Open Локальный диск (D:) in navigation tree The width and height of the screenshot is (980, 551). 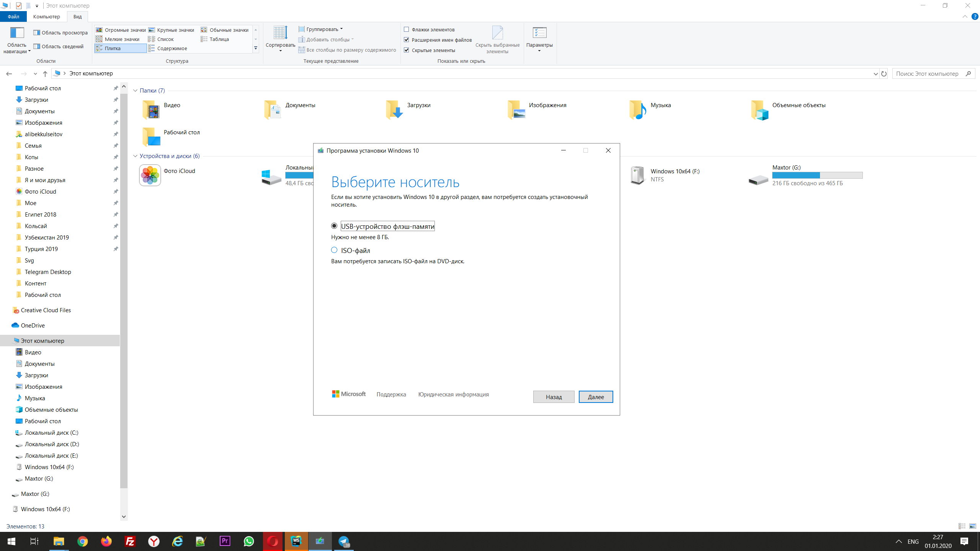tap(52, 444)
